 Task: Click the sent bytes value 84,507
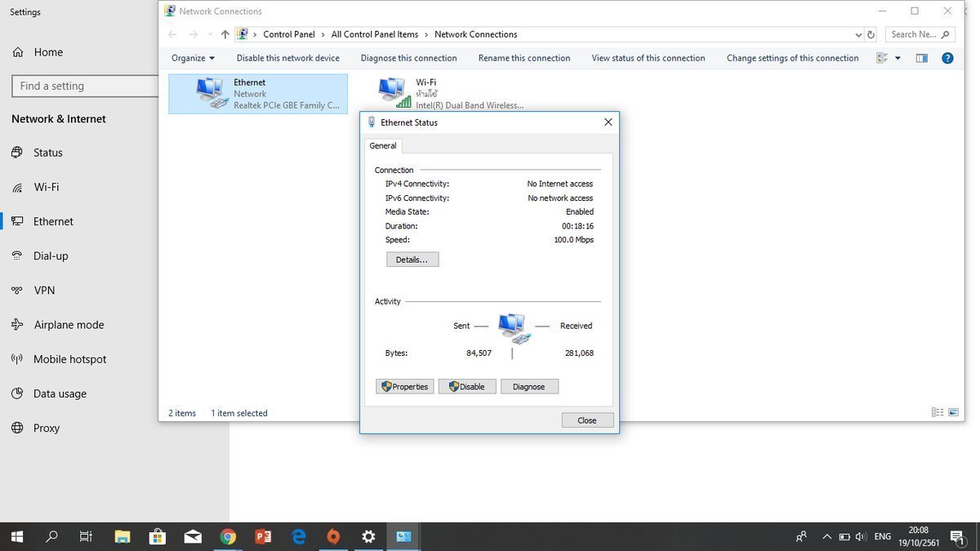(x=479, y=353)
